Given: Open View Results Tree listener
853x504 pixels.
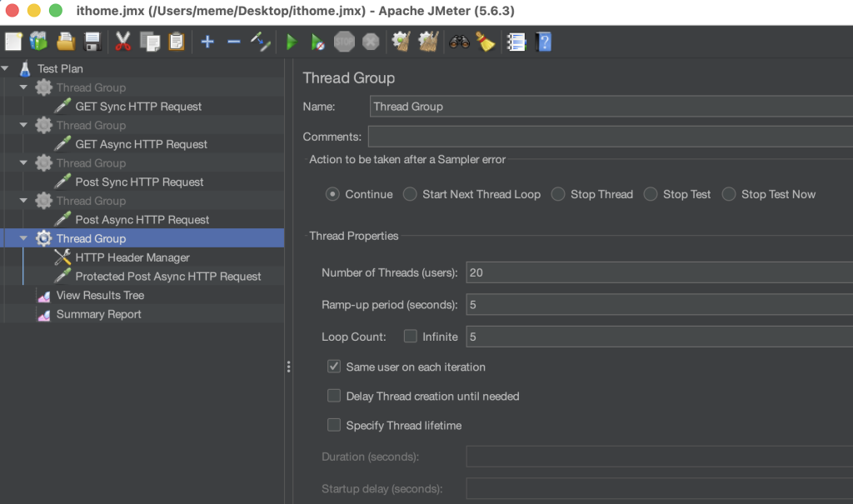Looking at the screenshot, I should [x=100, y=295].
